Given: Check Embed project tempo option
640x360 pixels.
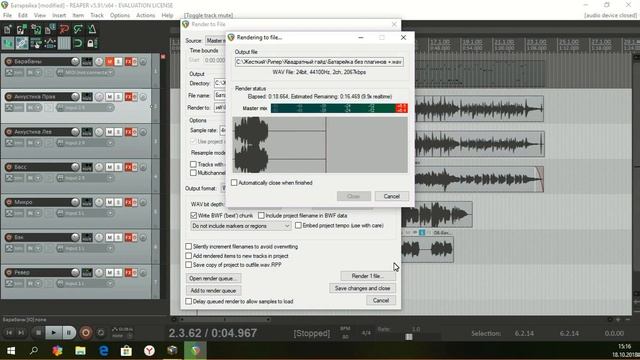Looking at the screenshot, I should pyautogui.click(x=298, y=225).
